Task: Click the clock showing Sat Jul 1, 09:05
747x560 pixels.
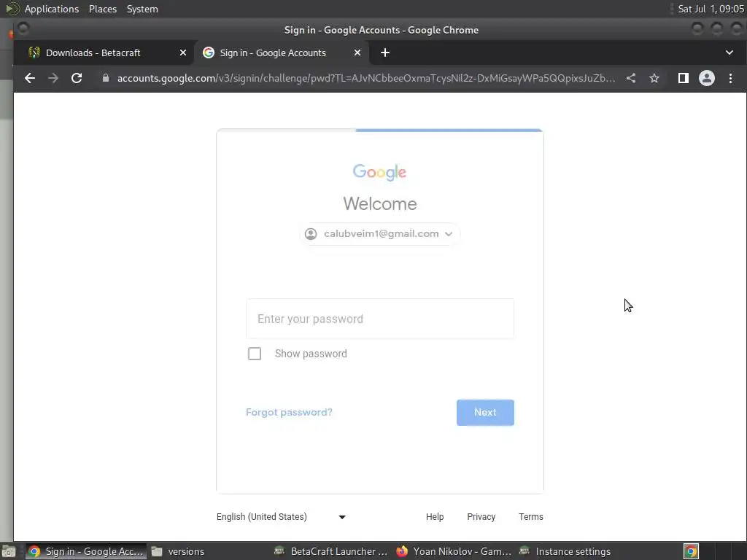Action: point(711,9)
